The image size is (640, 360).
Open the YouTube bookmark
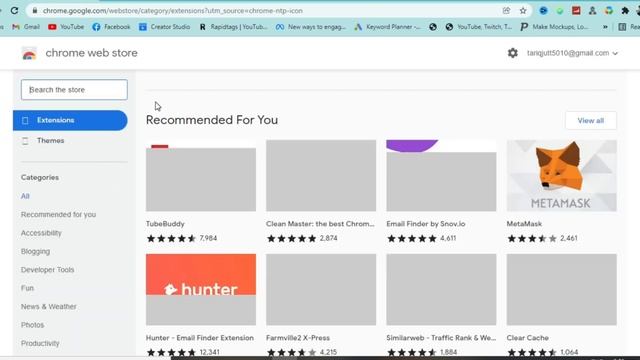[x=66, y=27]
